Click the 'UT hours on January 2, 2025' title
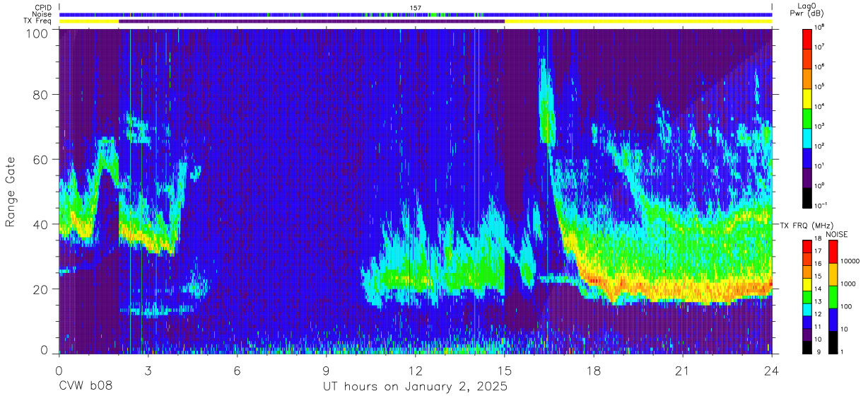 [416, 388]
